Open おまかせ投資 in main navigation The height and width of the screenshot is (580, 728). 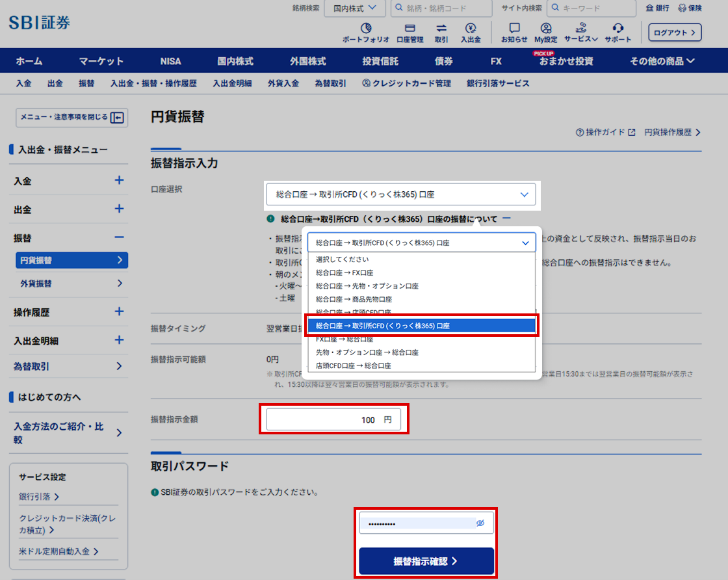point(565,61)
